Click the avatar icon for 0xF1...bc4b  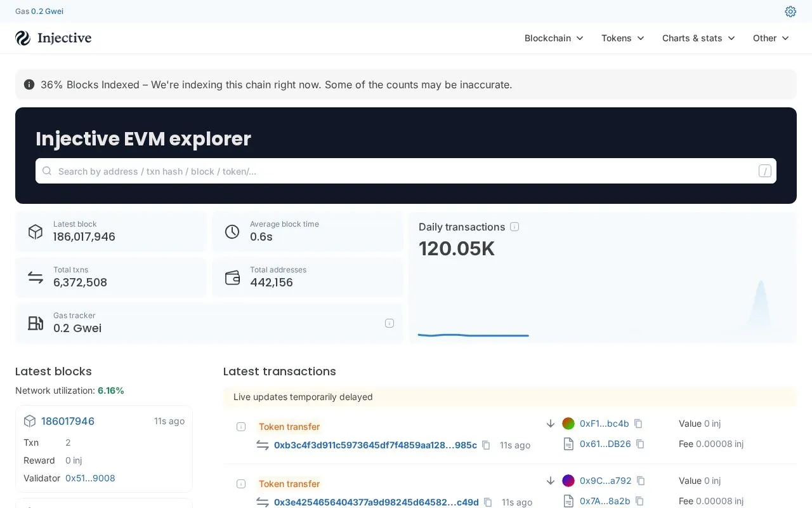pos(568,424)
